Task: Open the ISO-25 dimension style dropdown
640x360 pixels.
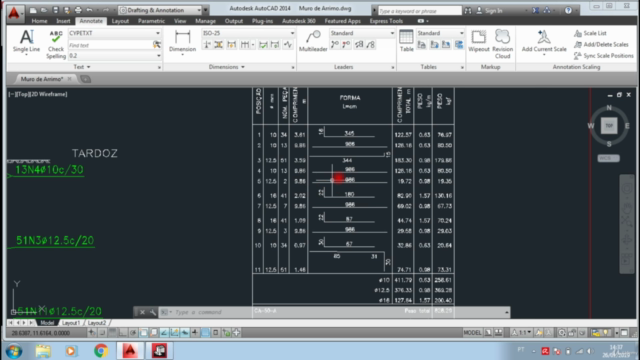Action: 248,33
